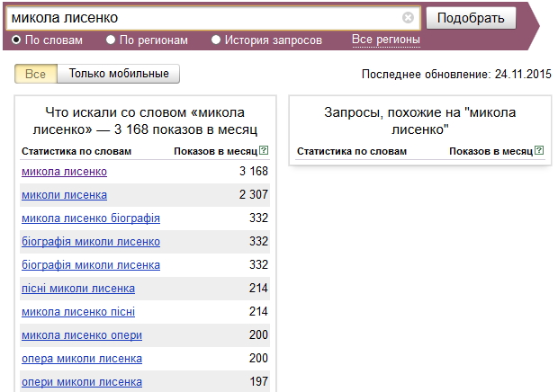
Task: Select the По словам radio button
Action: [16, 40]
